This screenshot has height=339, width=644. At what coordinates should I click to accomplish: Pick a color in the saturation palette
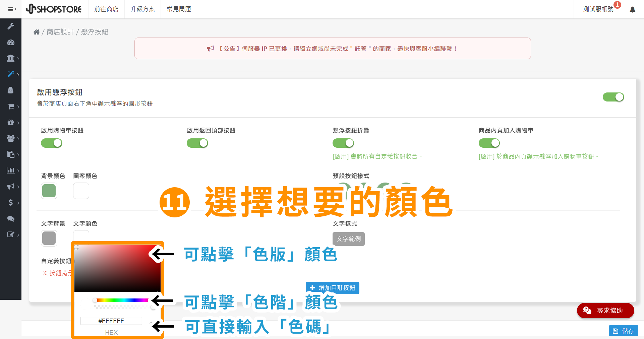pos(117,268)
